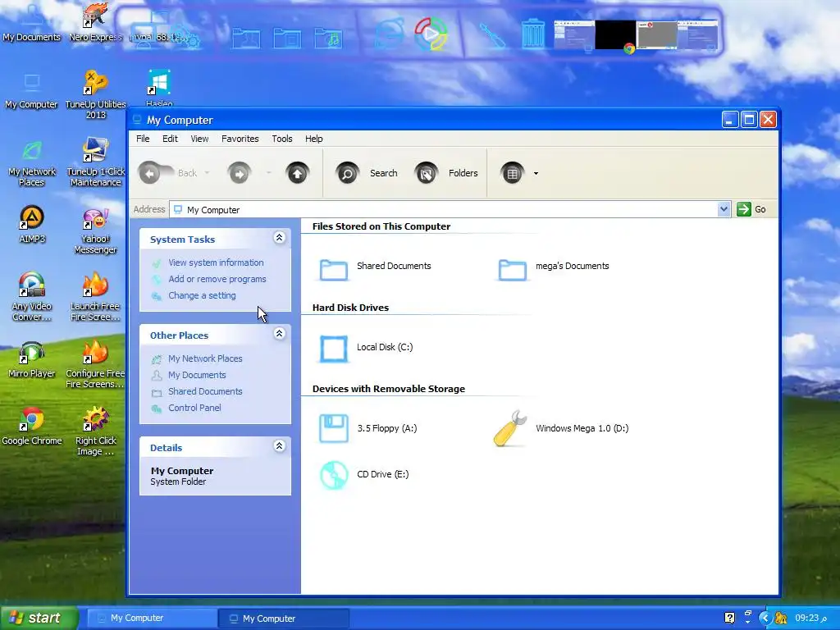The image size is (840, 630).
Task: Click View system information link
Action: [216, 262]
